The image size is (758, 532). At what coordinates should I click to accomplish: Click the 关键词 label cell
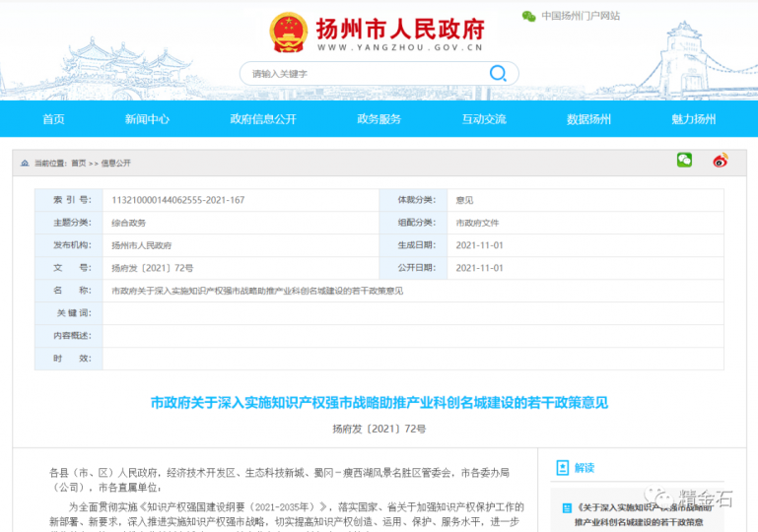click(x=69, y=313)
